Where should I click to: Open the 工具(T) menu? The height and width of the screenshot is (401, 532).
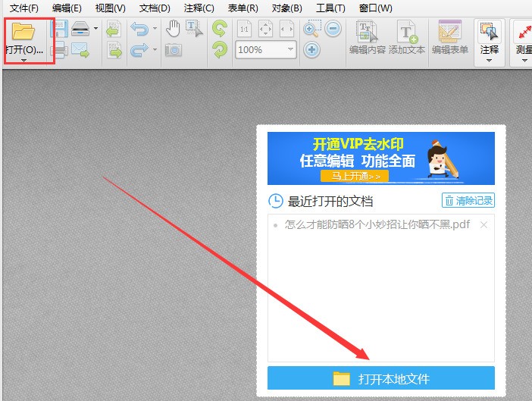[x=330, y=8]
